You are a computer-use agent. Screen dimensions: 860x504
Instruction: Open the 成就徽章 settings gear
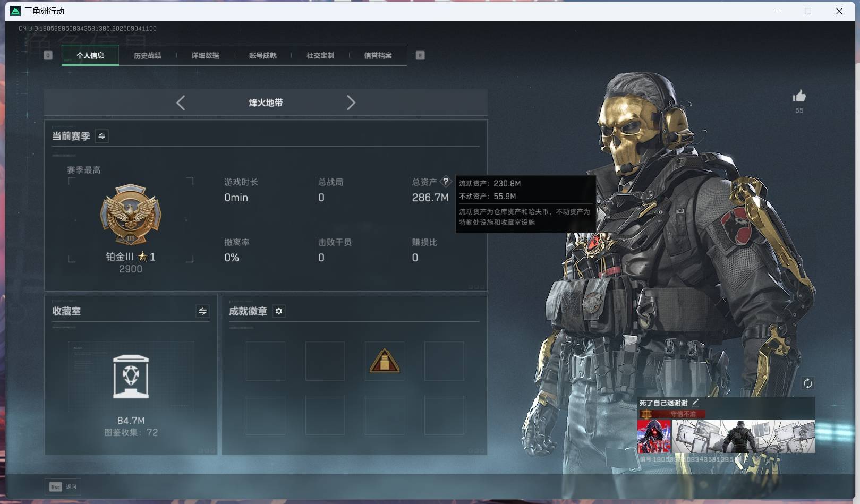(x=279, y=311)
